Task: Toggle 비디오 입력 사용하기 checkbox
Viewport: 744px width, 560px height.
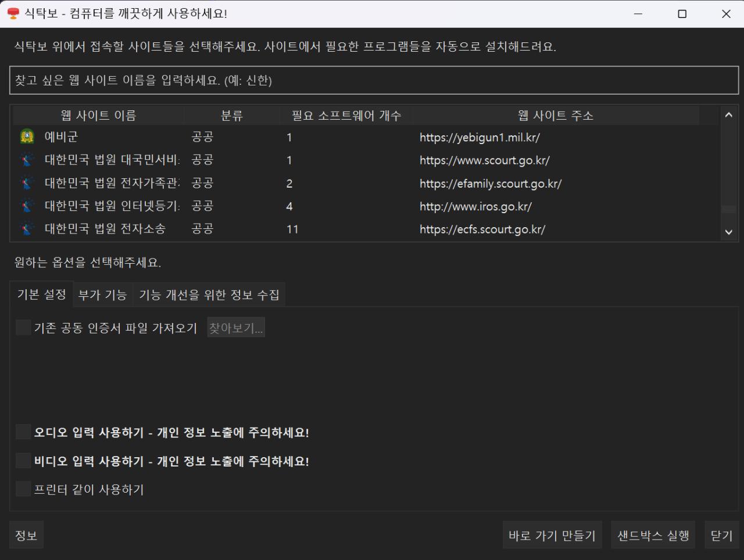Action: point(23,461)
